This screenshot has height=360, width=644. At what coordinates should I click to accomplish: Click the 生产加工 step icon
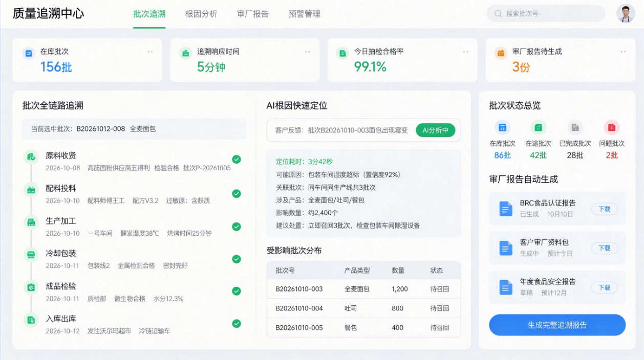31,222
